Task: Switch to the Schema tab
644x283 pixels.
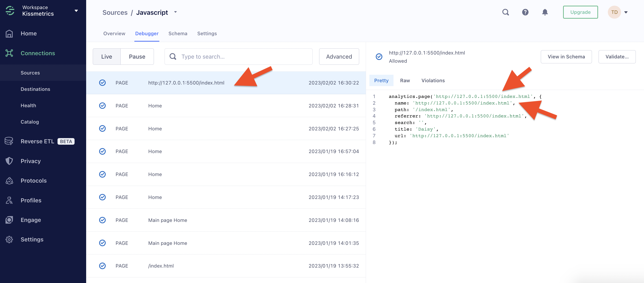Action: pos(178,33)
